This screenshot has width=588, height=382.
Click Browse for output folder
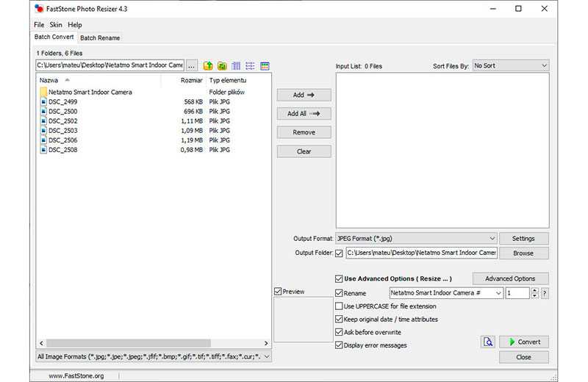click(x=523, y=253)
